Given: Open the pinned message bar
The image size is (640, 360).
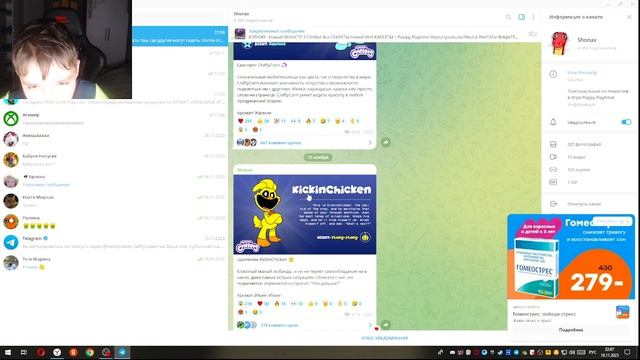Looking at the screenshot, I should coord(384,34).
